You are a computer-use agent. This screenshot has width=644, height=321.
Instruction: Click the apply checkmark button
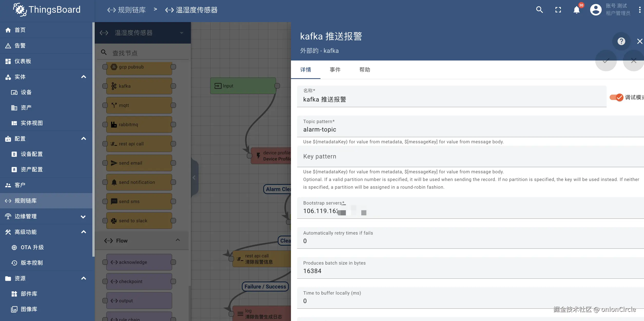tap(606, 61)
